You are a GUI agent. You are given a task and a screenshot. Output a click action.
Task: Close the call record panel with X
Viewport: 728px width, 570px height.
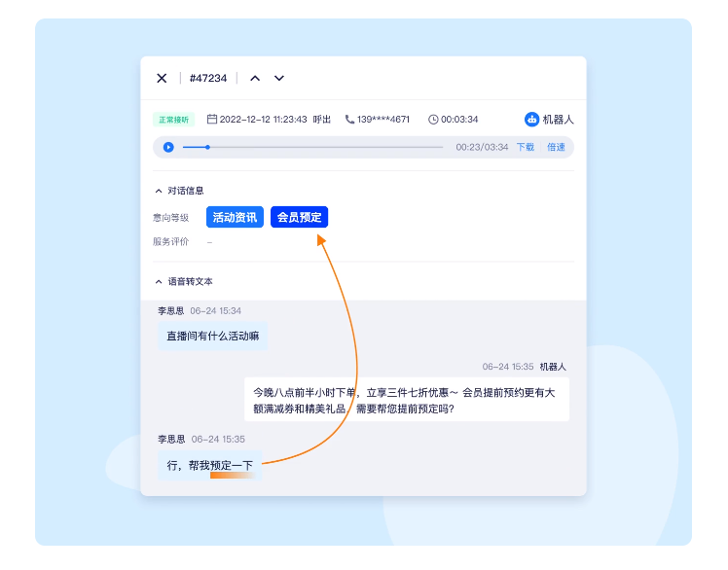(x=162, y=78)
